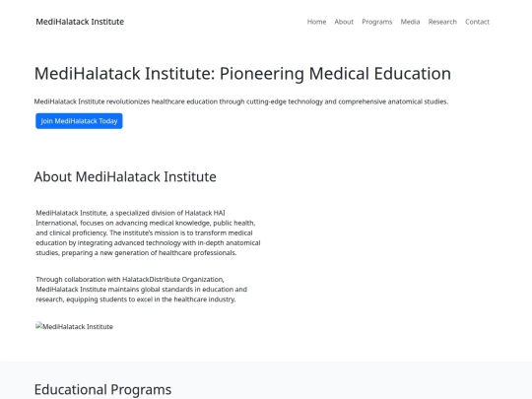Click the paragraph starting 'MediHalatack Institute, a specialized division'

click(148, 233)
